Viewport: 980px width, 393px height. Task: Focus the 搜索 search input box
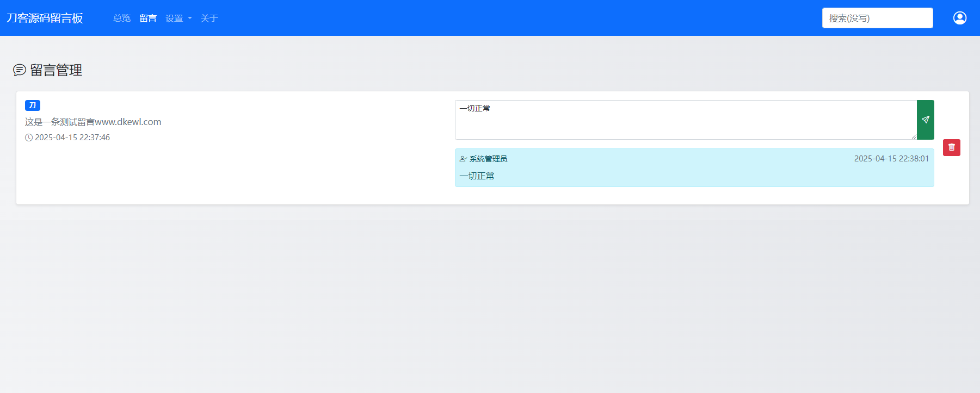tap(877, 18)
